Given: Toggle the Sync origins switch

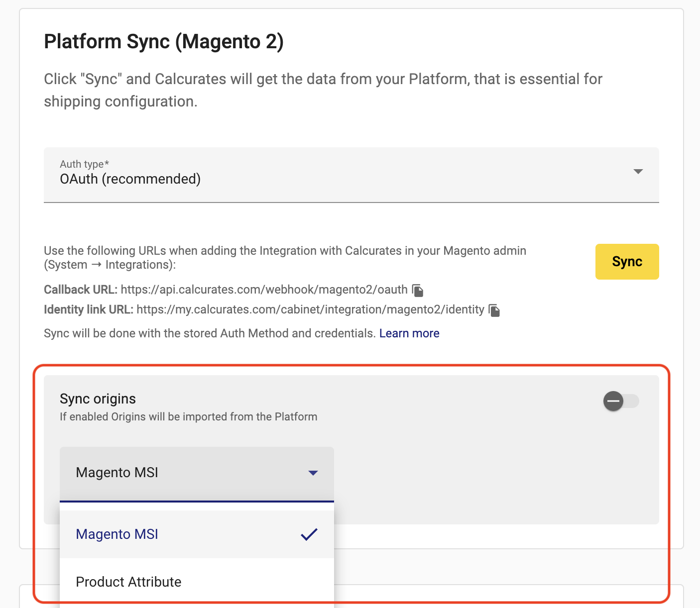Looking at the screenshot, I should coord(621,401).
